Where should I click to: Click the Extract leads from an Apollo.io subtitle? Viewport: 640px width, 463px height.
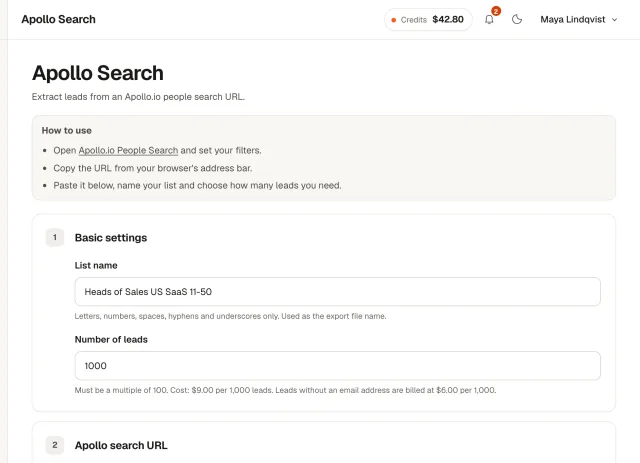click(x=138, y=97)
